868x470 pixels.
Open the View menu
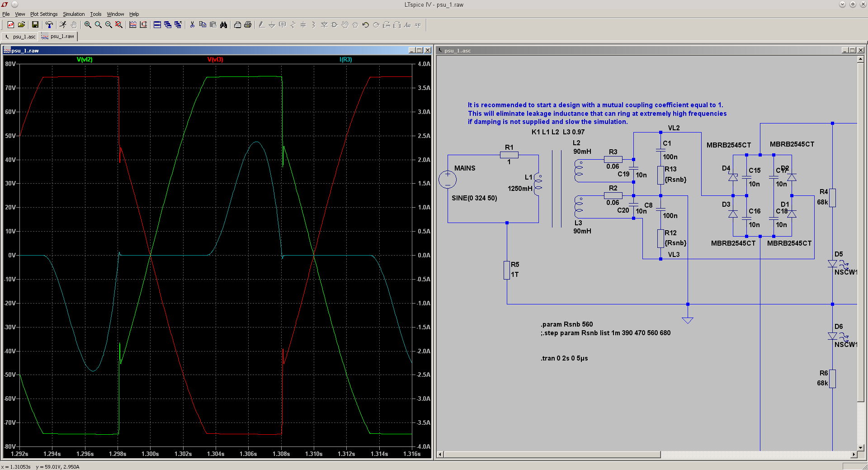[20, 14]
